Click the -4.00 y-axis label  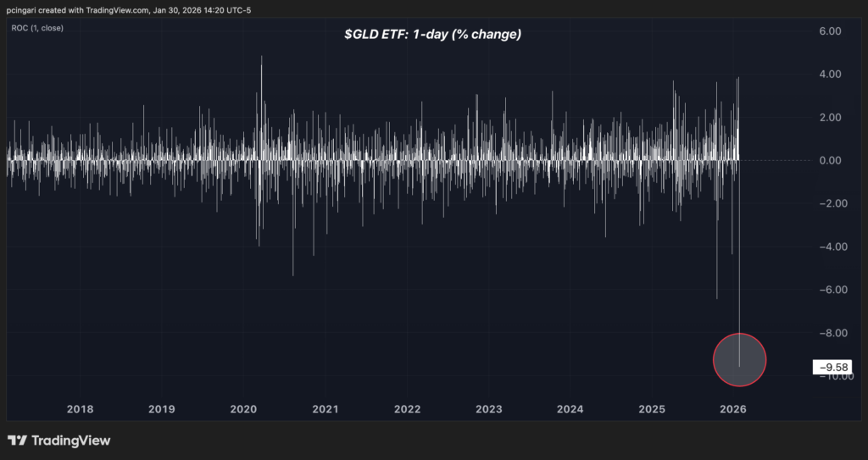(827, 247)
